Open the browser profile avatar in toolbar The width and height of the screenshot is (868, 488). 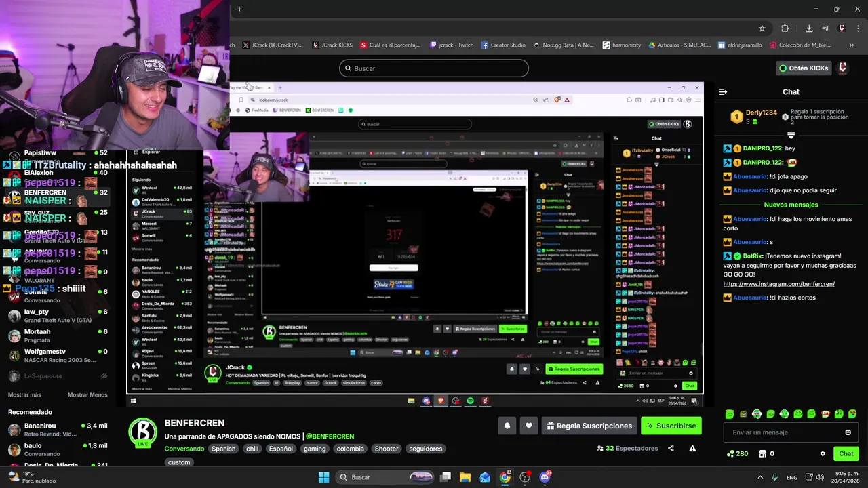point(842,28)
